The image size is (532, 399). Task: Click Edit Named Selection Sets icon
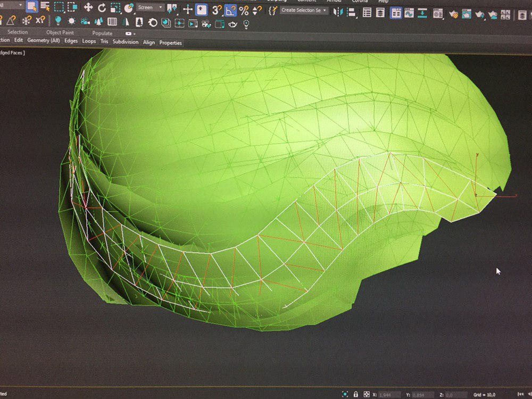tap(272, 11)
